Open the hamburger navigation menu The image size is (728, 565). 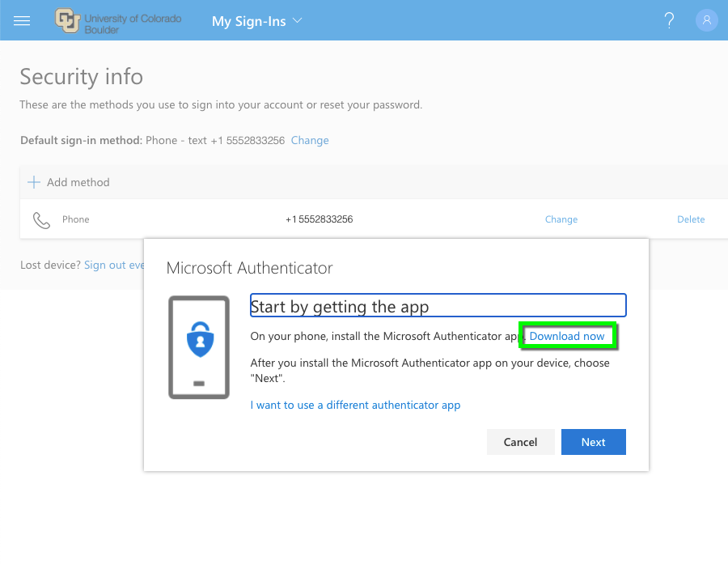pyautogui.click(x=21, y=20)
